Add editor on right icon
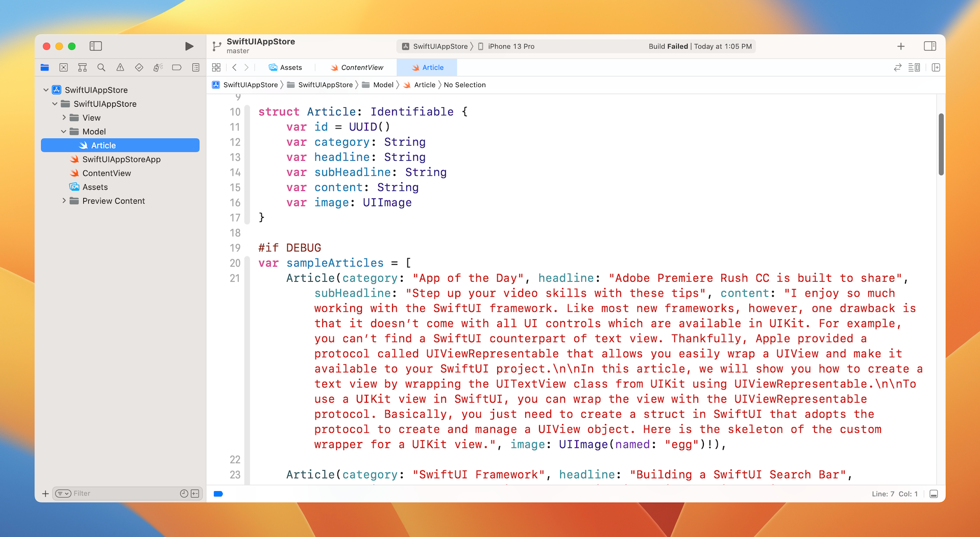 pyautogui.click(x=936, y=67)
